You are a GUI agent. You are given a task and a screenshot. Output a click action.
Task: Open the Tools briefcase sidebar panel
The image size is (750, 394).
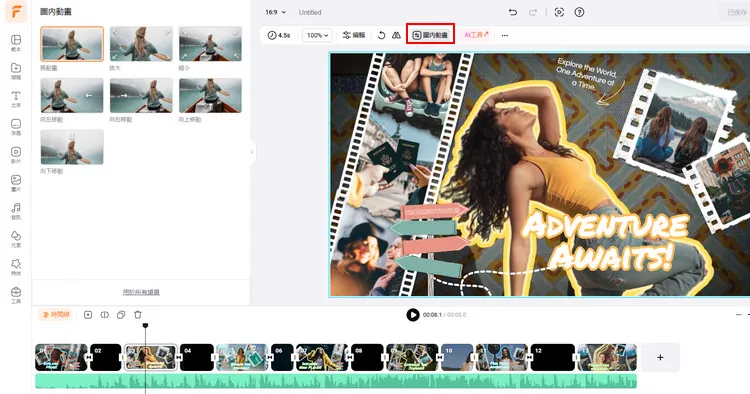[16, 295]
